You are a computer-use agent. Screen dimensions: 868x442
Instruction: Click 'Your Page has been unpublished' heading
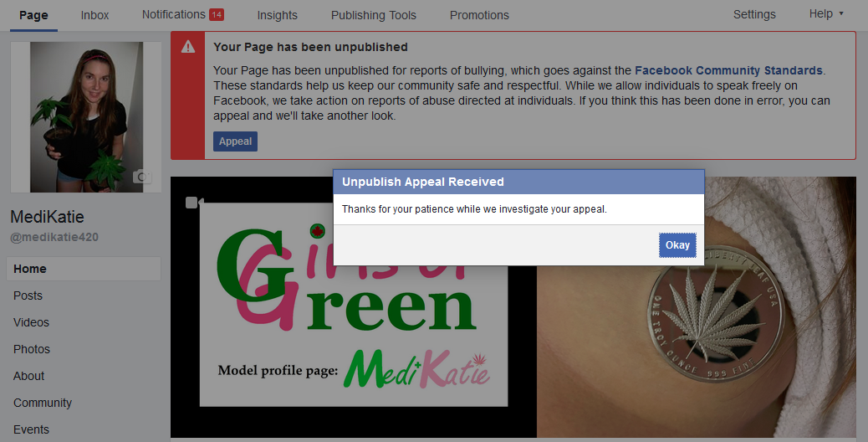(310, 47)
